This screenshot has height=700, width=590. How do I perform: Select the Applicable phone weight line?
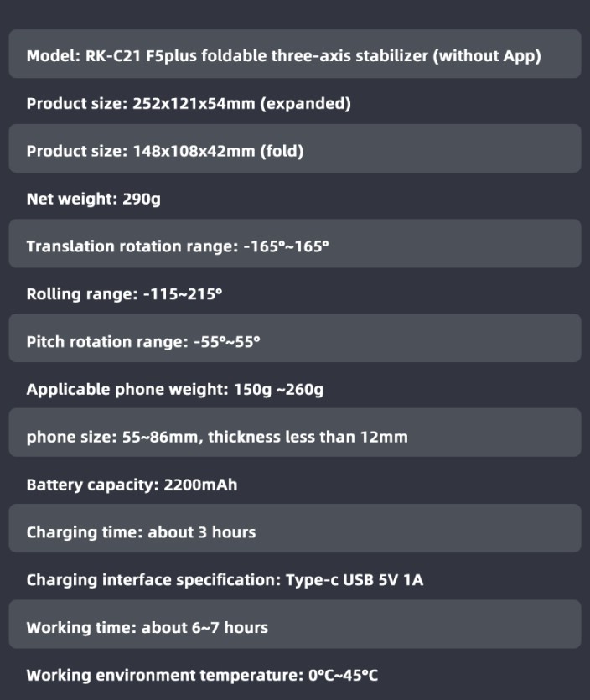pyautogui.click(x=175, y=389)
